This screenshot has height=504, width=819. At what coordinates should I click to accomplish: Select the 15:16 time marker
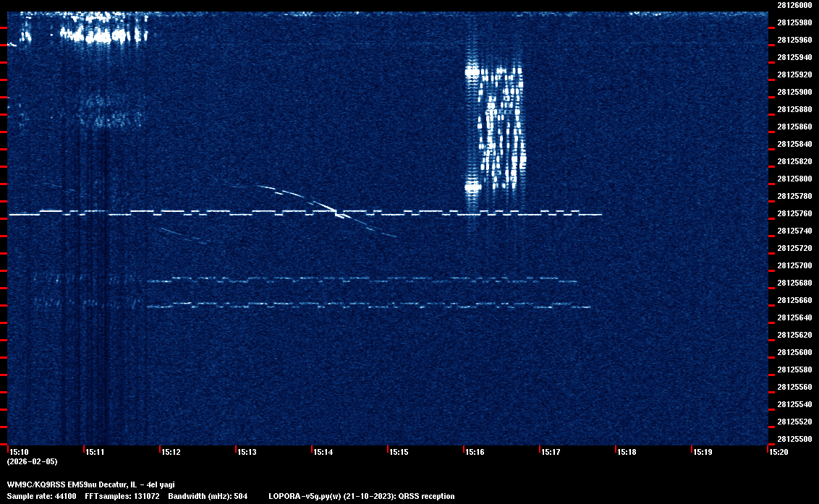pos(475,453)
